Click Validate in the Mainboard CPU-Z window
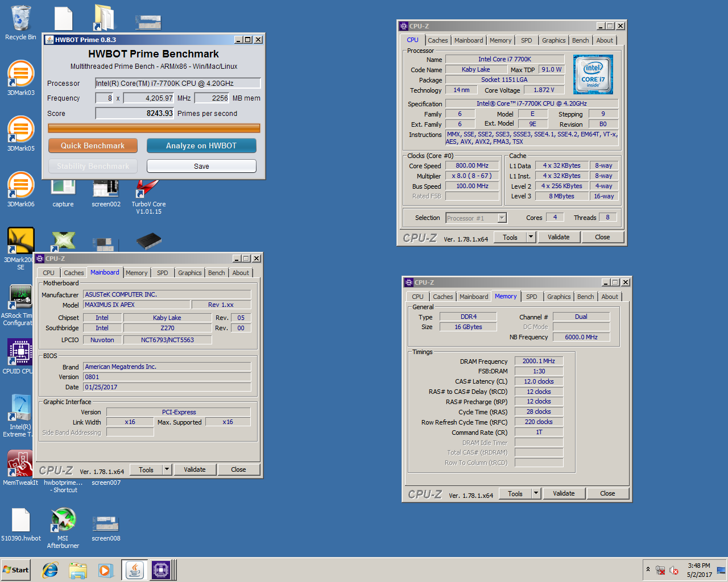Screen dimensions: 728x582 click(x=195, y=469)
